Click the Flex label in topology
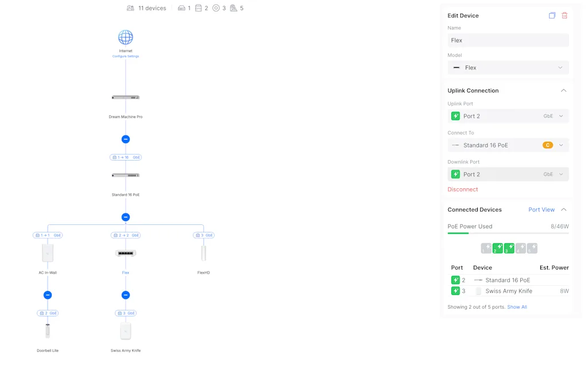 pos(126,273)
